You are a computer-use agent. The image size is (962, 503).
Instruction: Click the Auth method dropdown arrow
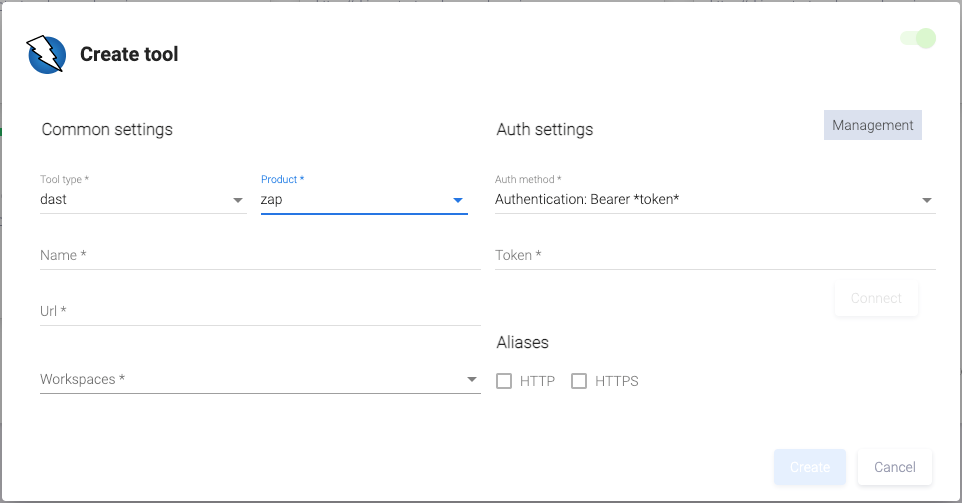pyautogui.click(x=927, y=200)
